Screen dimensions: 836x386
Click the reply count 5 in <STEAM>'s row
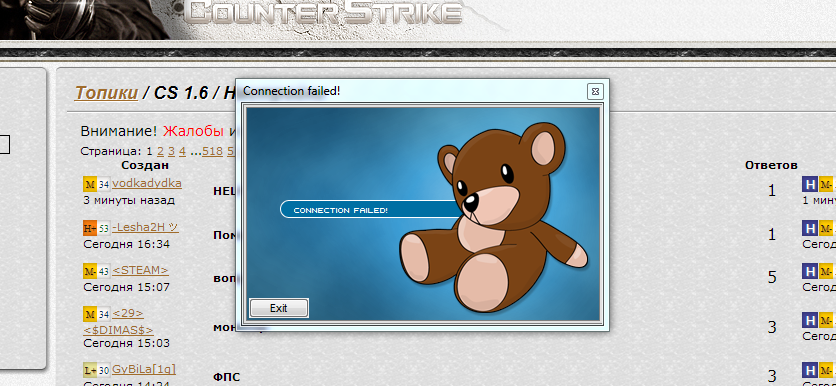tap(771, 277)
